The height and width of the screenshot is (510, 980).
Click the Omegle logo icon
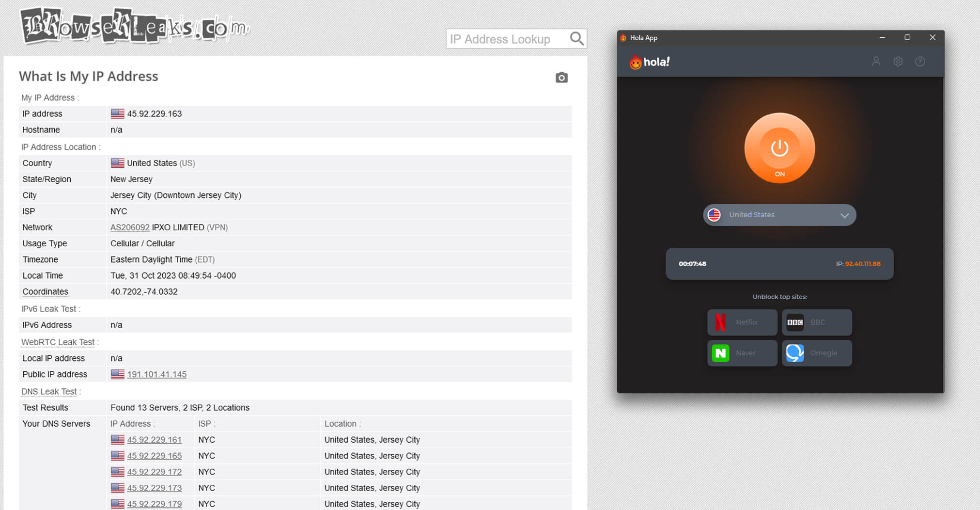pos(795,353)
